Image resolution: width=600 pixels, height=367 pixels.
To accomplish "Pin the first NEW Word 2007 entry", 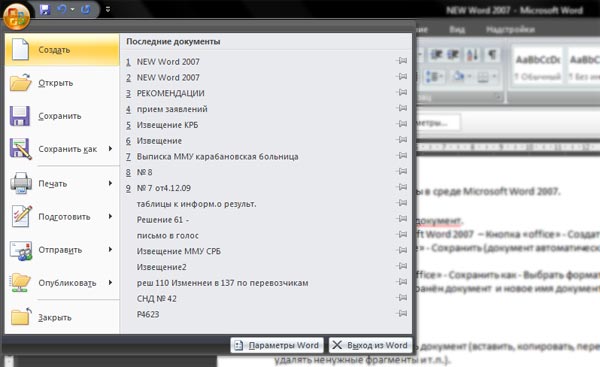I will [x=401, y=61].
